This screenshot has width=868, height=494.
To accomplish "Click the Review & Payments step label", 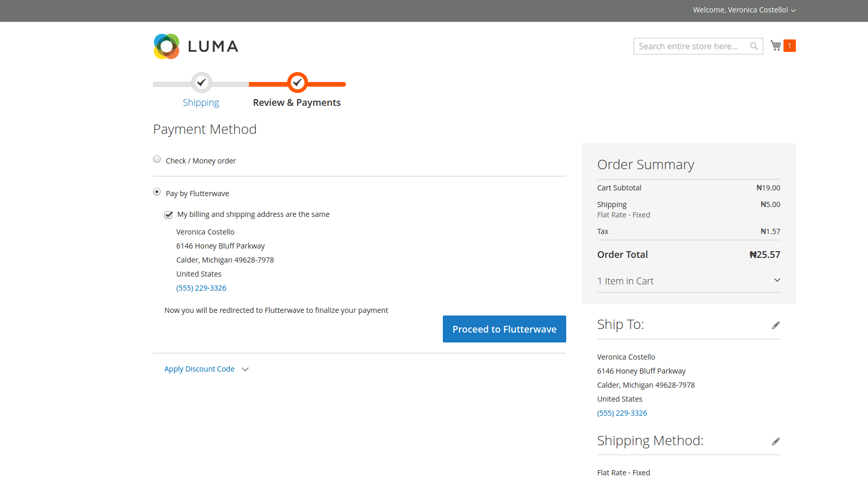I will 297,103.
